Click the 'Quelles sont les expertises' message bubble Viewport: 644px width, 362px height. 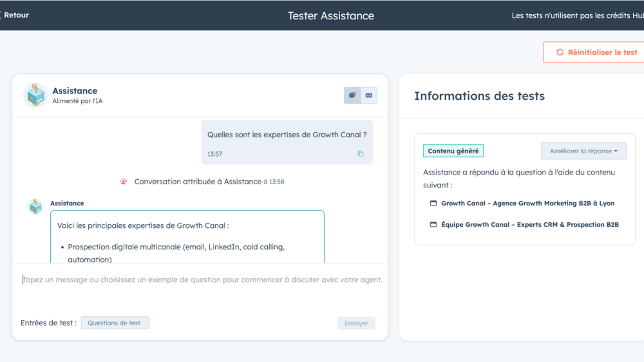click(287, 142)
